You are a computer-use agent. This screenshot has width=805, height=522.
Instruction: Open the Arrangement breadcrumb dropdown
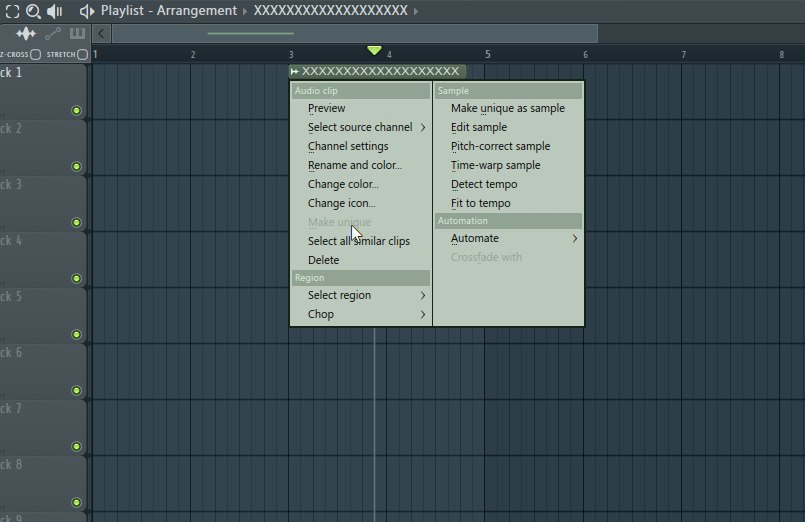pyautogui.click(x=245, y=11)
